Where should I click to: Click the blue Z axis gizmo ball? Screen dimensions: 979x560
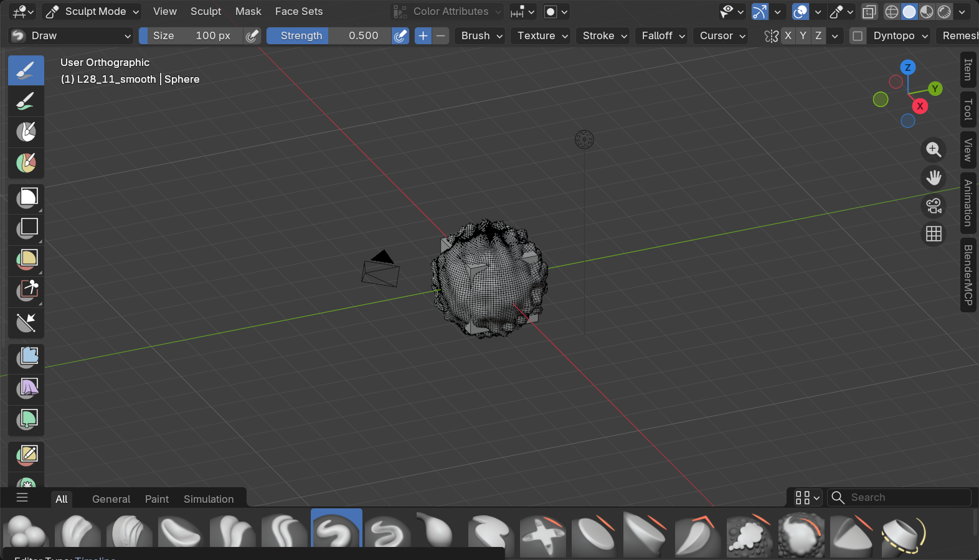(x=908, y=67)
